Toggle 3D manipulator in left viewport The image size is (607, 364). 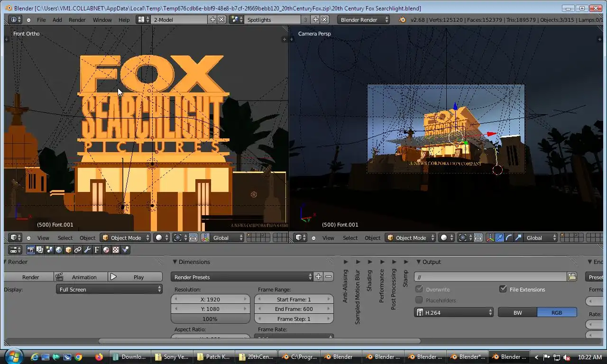[205, 237]
